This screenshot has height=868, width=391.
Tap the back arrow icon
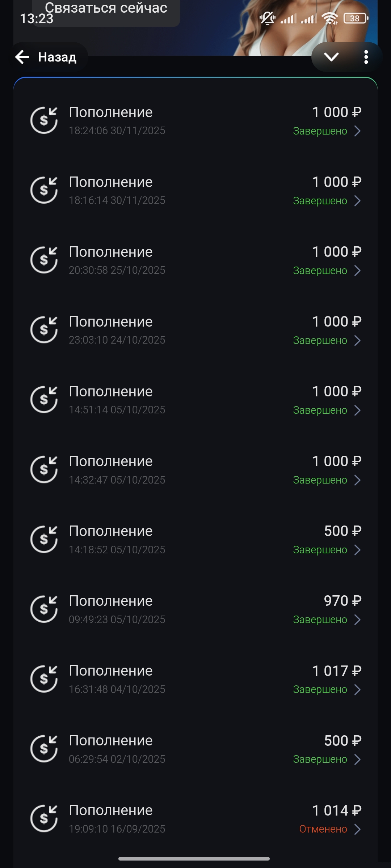[22, 57]
